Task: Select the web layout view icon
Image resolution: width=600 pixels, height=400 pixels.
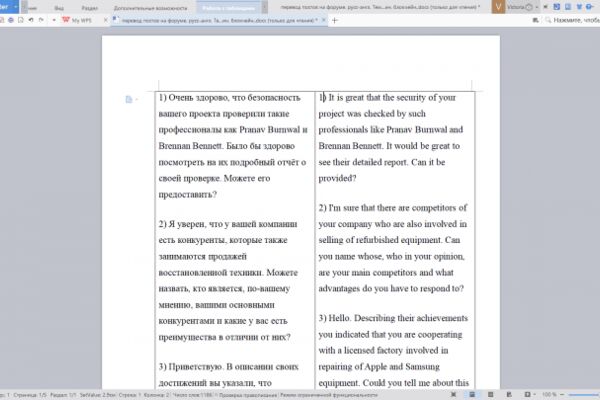Action: 509,394
